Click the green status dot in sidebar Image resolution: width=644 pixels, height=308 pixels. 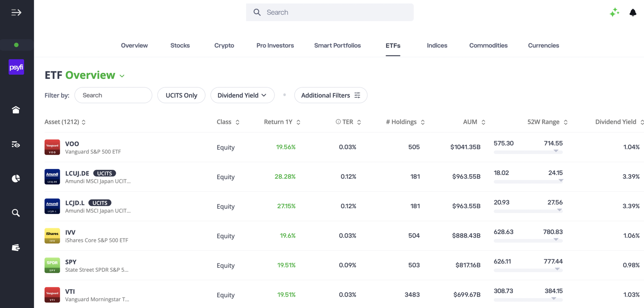pos(17,45)
